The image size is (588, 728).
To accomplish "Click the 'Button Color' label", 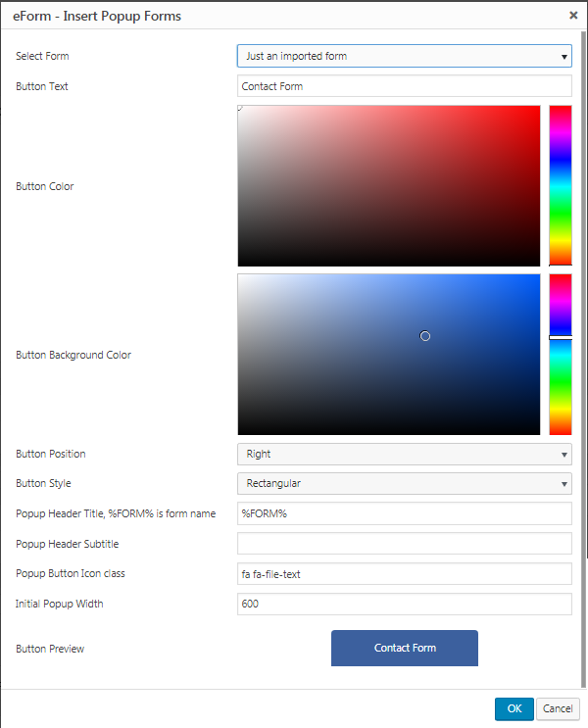I will 44,186.
